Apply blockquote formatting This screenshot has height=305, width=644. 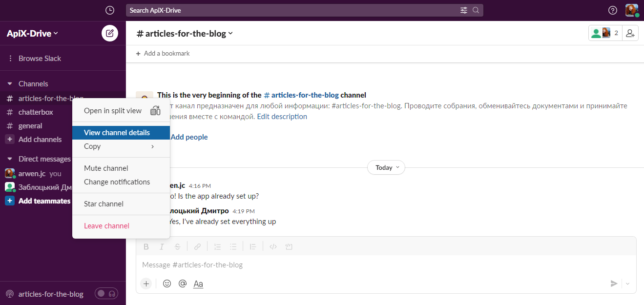[x=253, y=246]
